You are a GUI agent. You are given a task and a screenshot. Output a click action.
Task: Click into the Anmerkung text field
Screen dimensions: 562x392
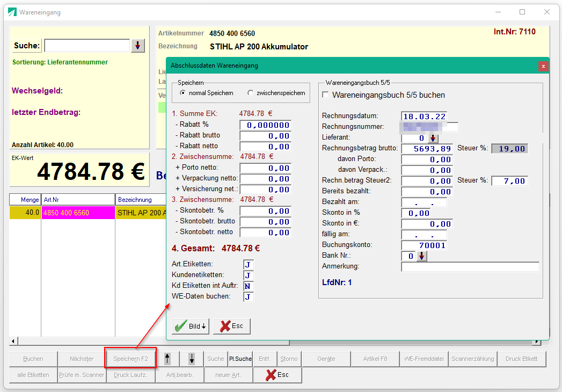pos(470,267)
